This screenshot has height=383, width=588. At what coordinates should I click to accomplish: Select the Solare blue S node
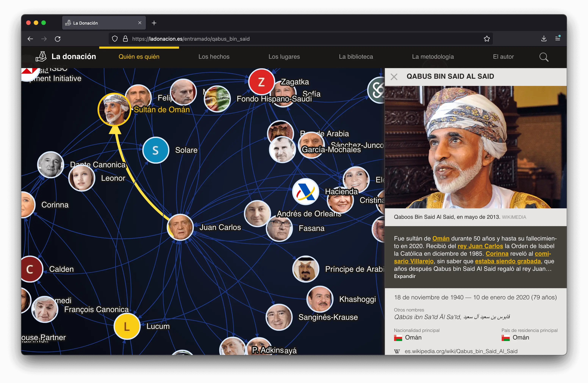click(x=156, y=150)
